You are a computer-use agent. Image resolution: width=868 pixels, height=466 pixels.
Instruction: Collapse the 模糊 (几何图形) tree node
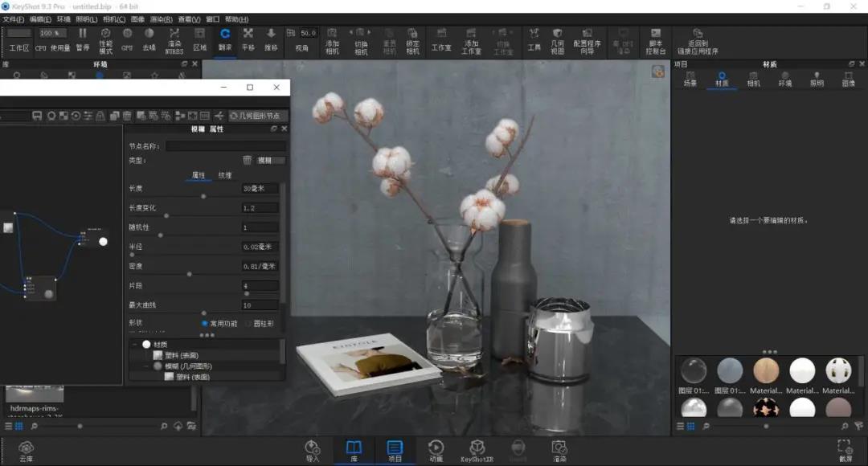coord(146,366)
